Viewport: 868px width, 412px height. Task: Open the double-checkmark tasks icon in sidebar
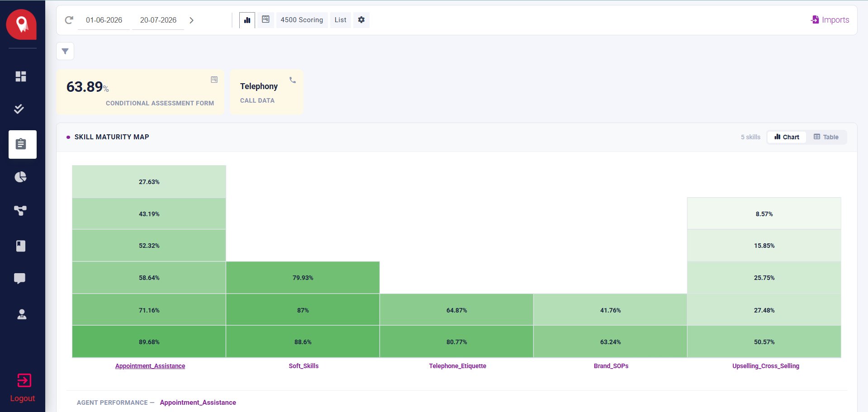coord(19,109)
